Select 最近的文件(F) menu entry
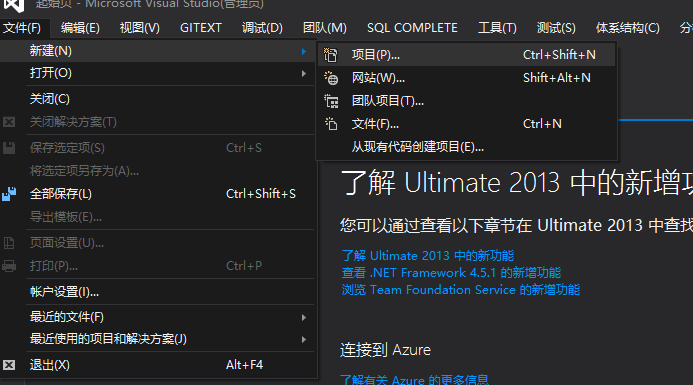This screenshot has width=693, height=385. pyautogui.click(x=158, y=317)
